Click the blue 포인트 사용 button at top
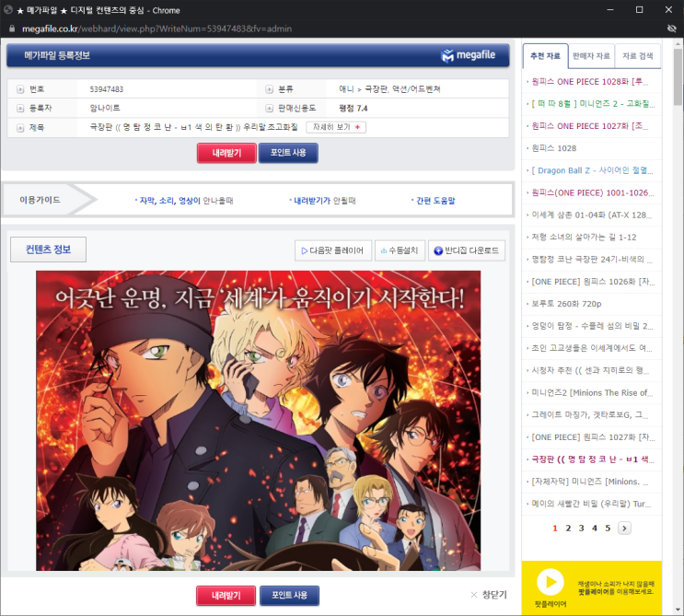 (288, 153)
